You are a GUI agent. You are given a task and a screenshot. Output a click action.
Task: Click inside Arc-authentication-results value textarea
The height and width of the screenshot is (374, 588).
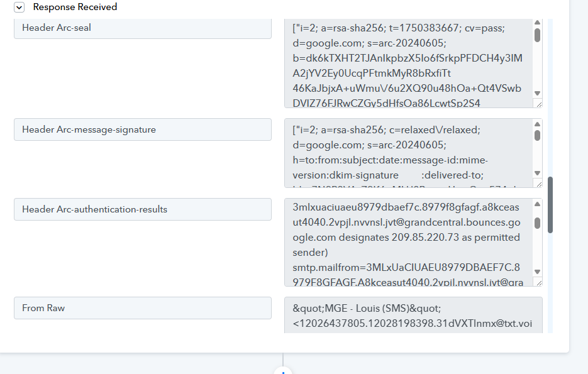point(408,243)
